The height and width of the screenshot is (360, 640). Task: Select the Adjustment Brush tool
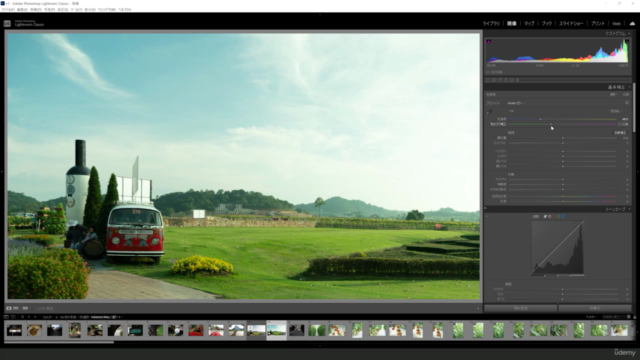[x=518, y=80]
